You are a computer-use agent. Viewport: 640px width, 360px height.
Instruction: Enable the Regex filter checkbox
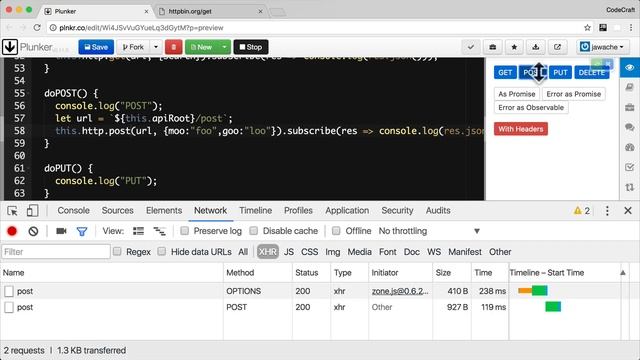click(x=117, y=251)
